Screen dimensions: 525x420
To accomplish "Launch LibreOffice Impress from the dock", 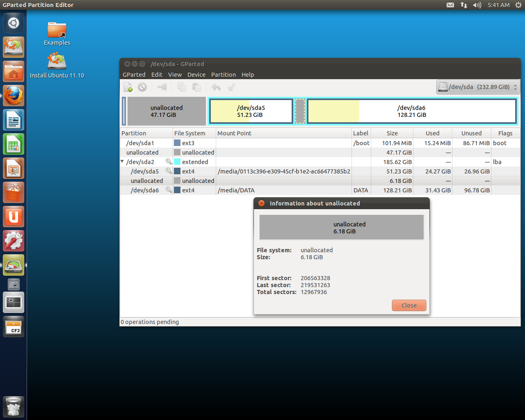I will click(x=14, y=168).
